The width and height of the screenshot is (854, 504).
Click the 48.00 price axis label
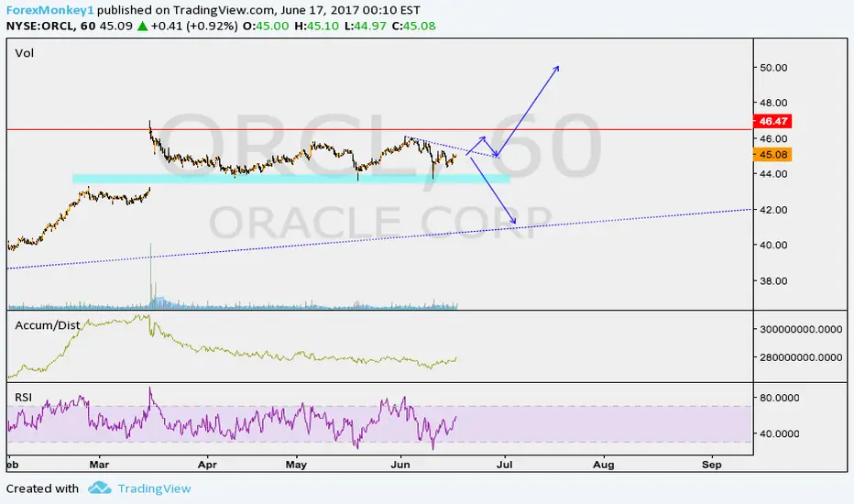point(773,103)
